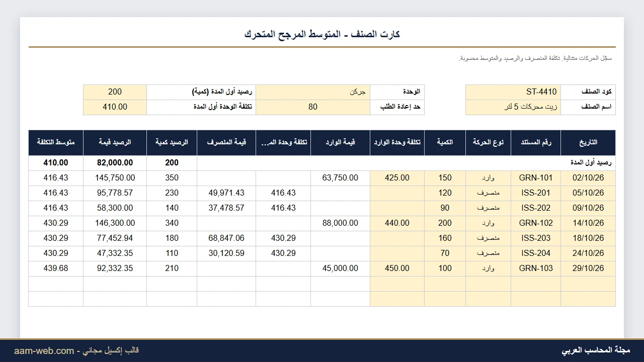Select the تكلفة وحدة الوارد header

(x=397, y=143)
